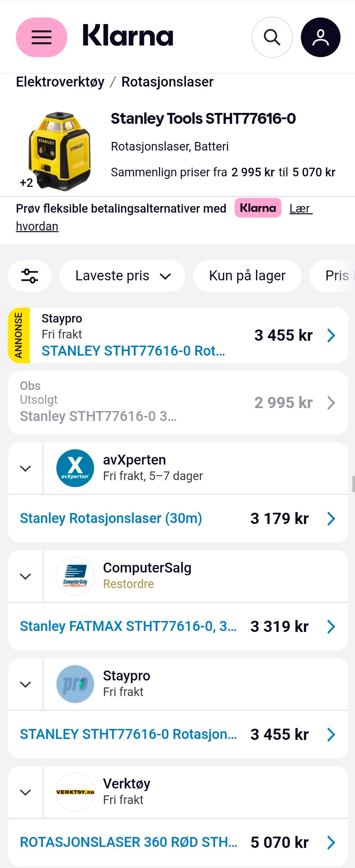Expand the ComputerSalg offer details

click(x=25, y=576)
